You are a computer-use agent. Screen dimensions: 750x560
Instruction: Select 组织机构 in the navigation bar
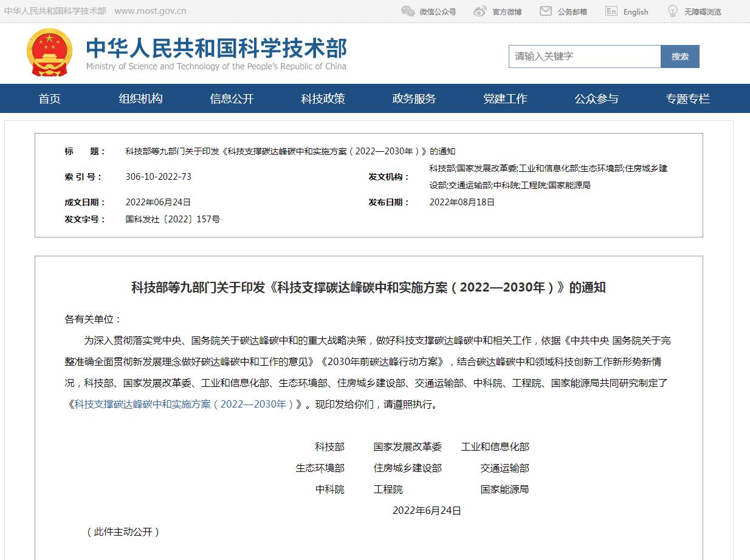[x=141, y=98]
